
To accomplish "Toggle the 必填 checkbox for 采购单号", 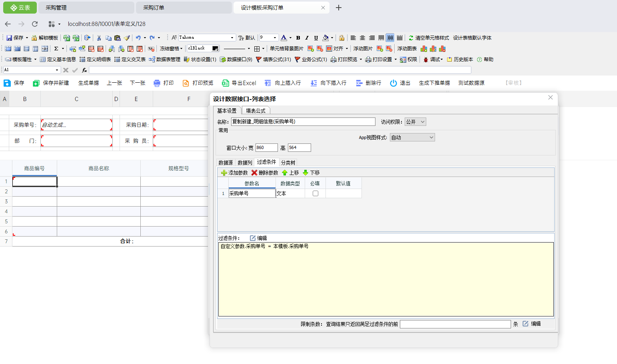I will click(x=315, y=193).
